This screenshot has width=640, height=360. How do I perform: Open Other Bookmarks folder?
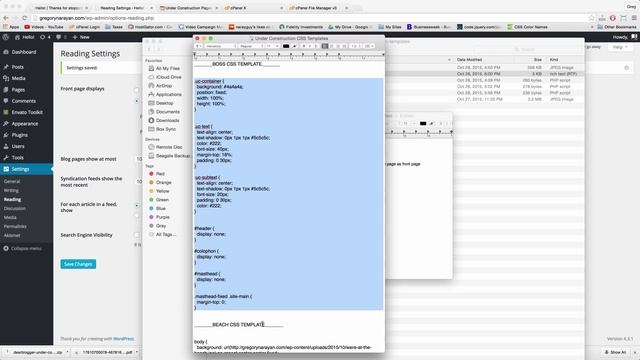point(617,27)
